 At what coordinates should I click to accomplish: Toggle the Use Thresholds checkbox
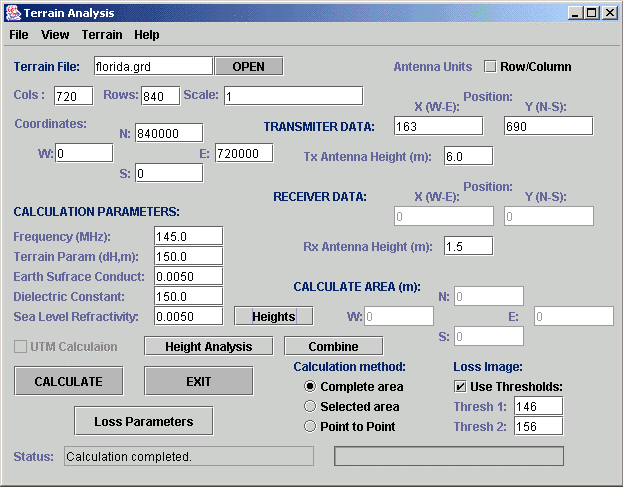(460, 386)
